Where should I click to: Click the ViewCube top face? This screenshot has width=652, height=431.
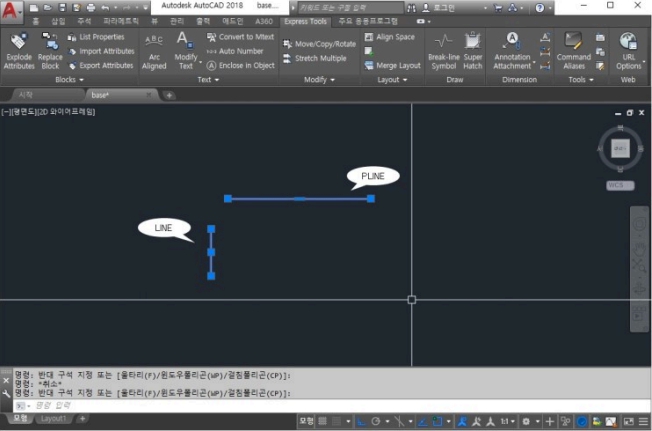point(620,148)
